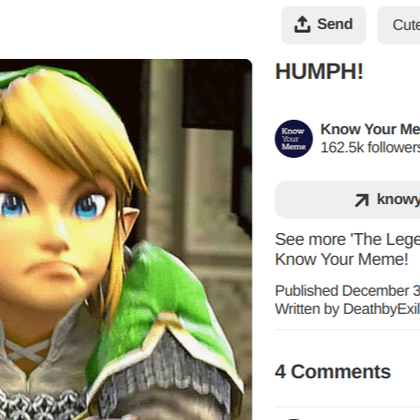Click Link's pouting mouth
420x420 pixels.
[53, 270]
